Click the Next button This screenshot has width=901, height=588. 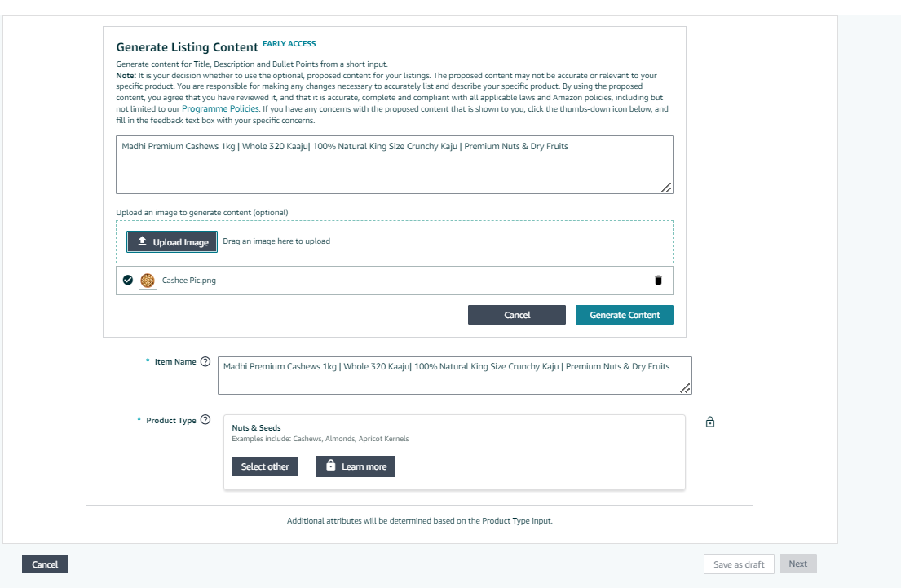[797, 564]
